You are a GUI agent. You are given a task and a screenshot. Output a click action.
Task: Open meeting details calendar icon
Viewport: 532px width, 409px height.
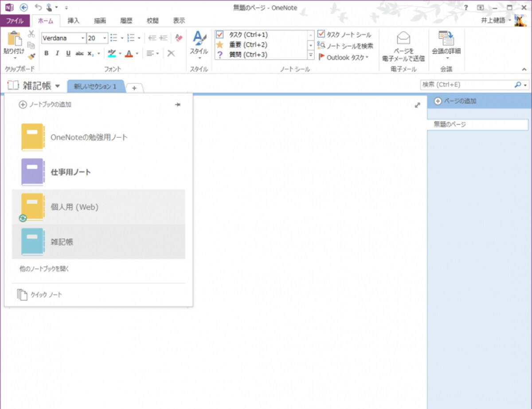click(x=446, y=38)
